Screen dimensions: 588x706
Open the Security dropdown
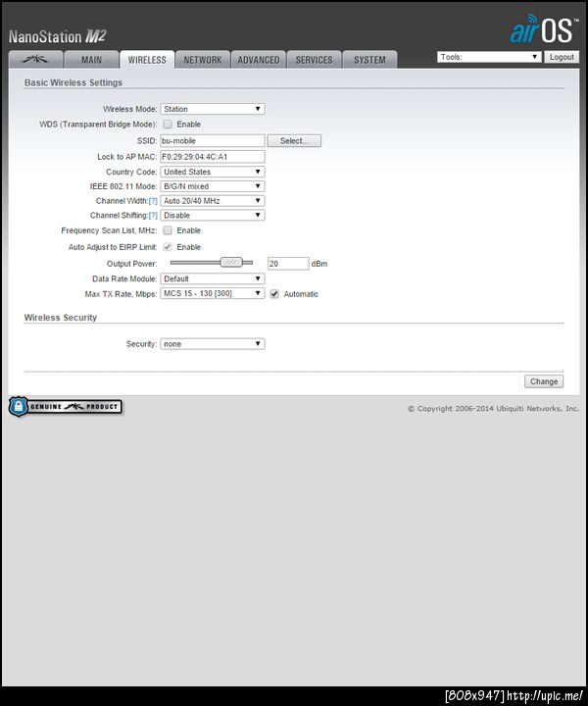click(x=213, y=343)
